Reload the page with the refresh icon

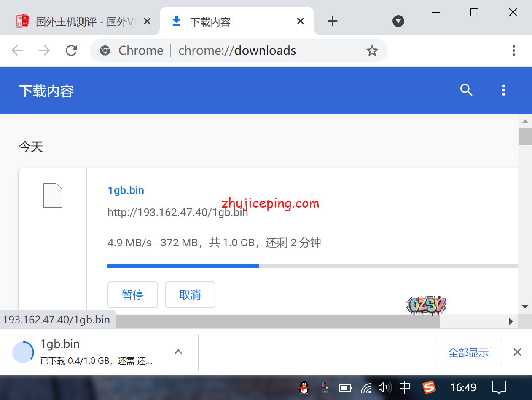tap(72, 51)
